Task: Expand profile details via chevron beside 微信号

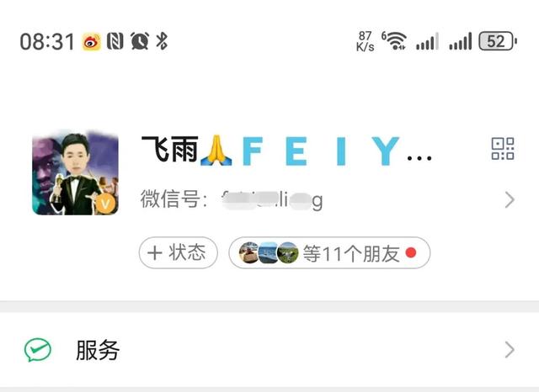Action: click(510, 199)
